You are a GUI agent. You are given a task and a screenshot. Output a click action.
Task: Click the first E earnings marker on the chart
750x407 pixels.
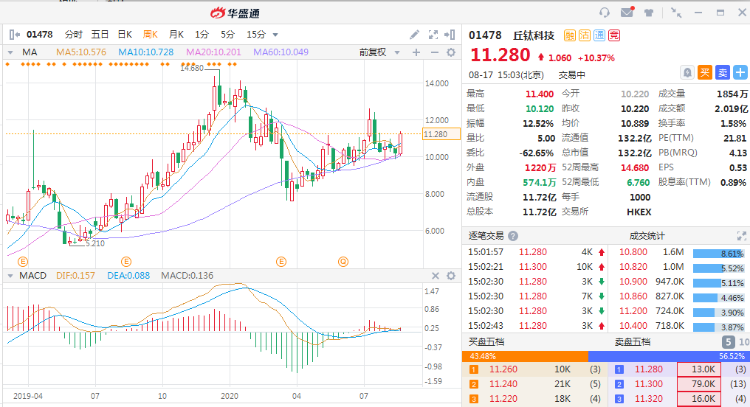(22, 262)
